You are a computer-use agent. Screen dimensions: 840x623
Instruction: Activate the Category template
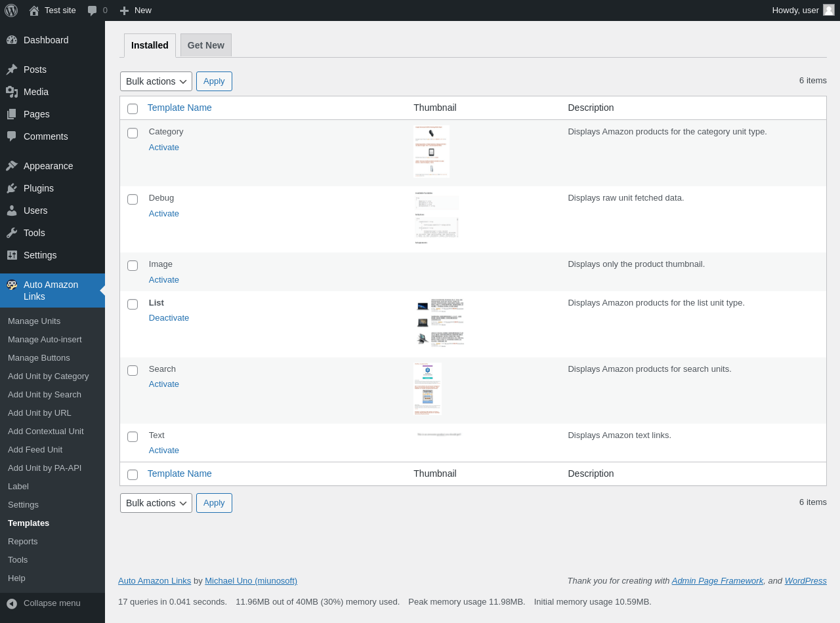pyautogui.click(x=164, y=148)
